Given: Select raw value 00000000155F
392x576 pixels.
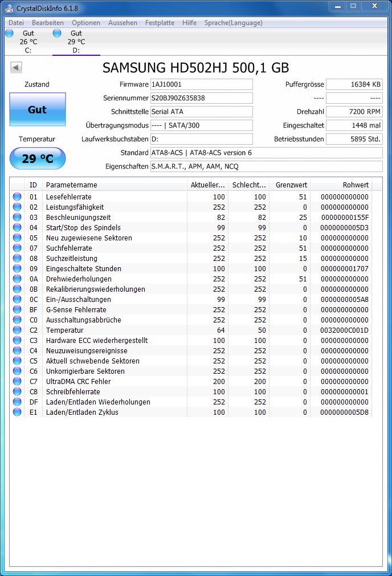Looking at the screenshot, I should click(345, 218).
